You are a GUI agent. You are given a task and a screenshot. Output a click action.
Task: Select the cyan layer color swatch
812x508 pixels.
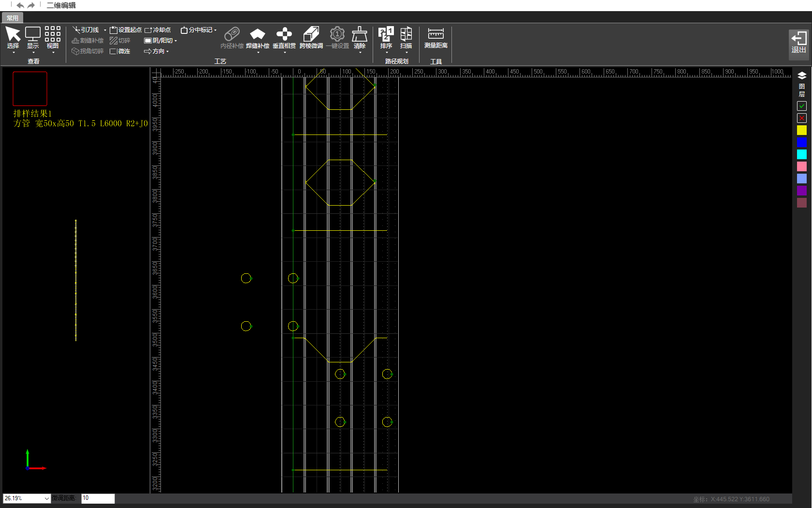point(802,154)
